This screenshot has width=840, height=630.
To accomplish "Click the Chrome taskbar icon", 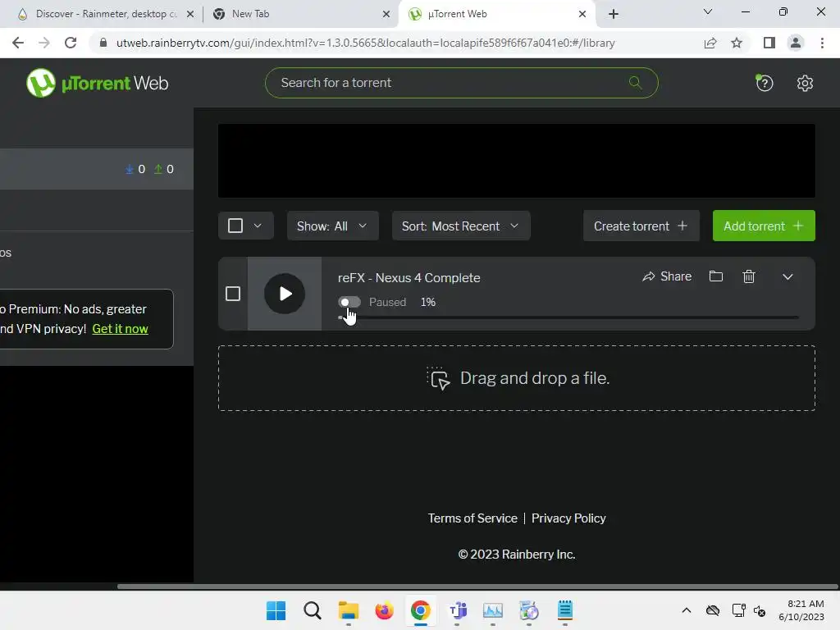I will click(x=421, y=610).
